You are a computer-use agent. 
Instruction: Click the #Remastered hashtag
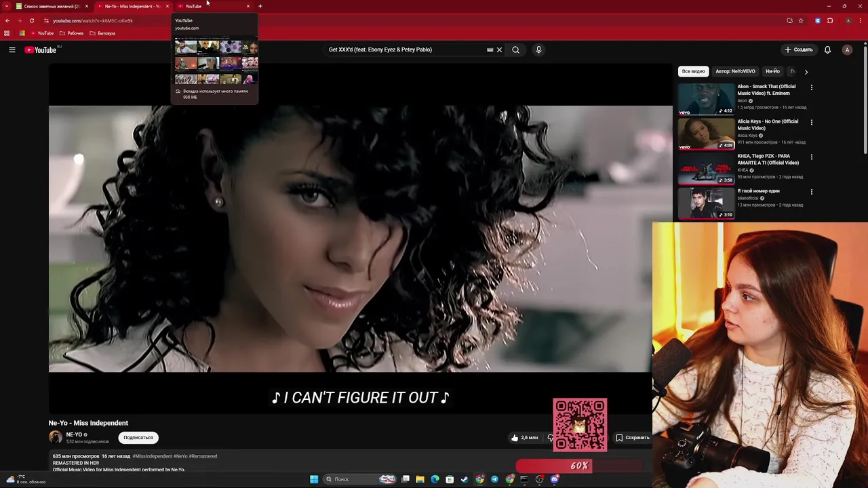pyautogui.click(x=203, y=456)
